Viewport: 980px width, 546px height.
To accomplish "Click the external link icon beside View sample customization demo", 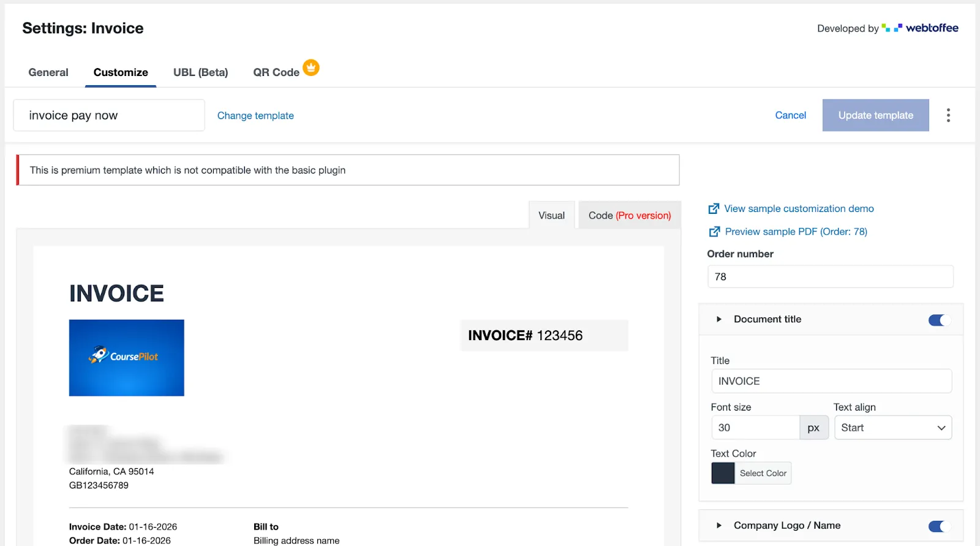I will click(714, 209).
